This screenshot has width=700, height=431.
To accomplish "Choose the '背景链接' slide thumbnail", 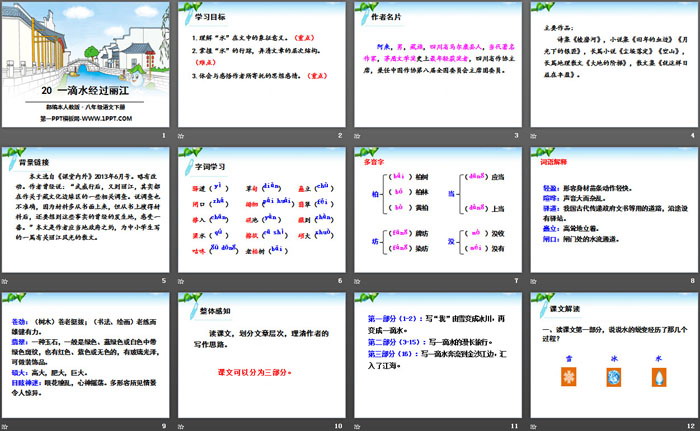I will [86, 210].
